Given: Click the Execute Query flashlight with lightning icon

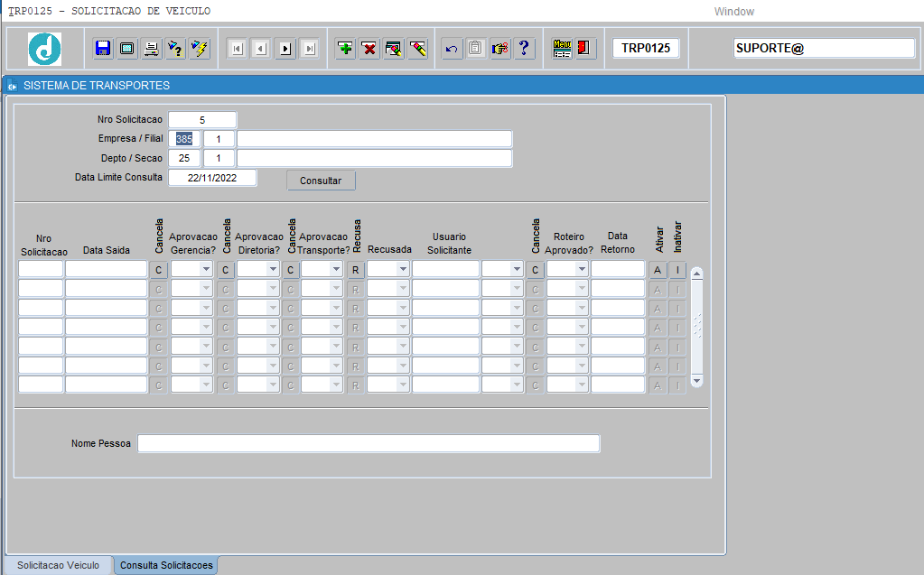Looking at the screenshot, I should coord(200,49).
